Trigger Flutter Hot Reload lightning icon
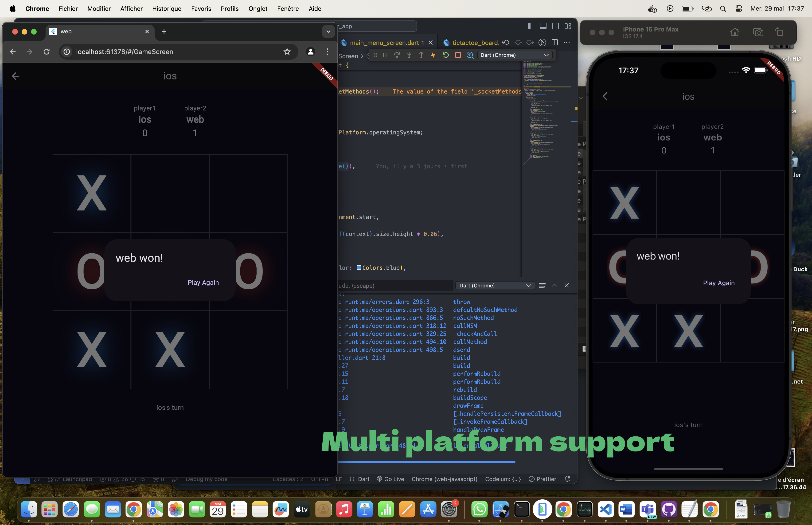The height and width of the screenshot is (525, 812). coord(433,55)
